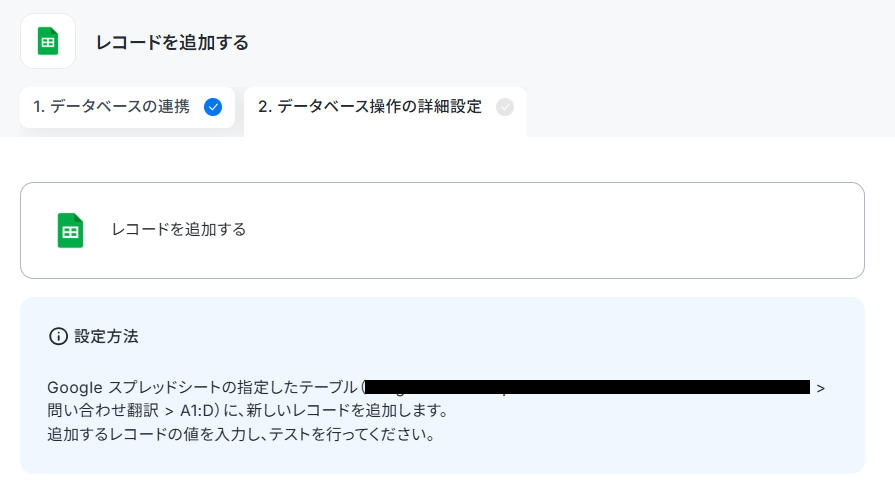The height and width of the screenshot is (491, 895).
Task: Click the info icon beside 設定方法
Action: (58, 336)
